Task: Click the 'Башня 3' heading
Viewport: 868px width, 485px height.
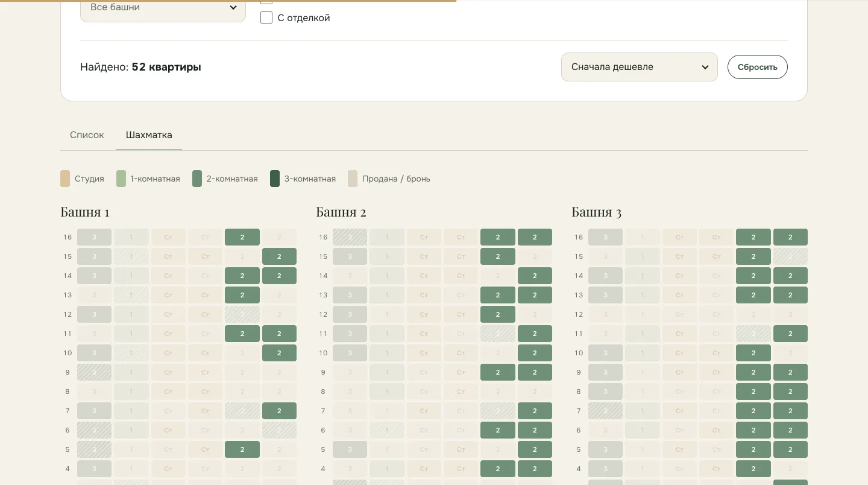Action: click(596, 212)
